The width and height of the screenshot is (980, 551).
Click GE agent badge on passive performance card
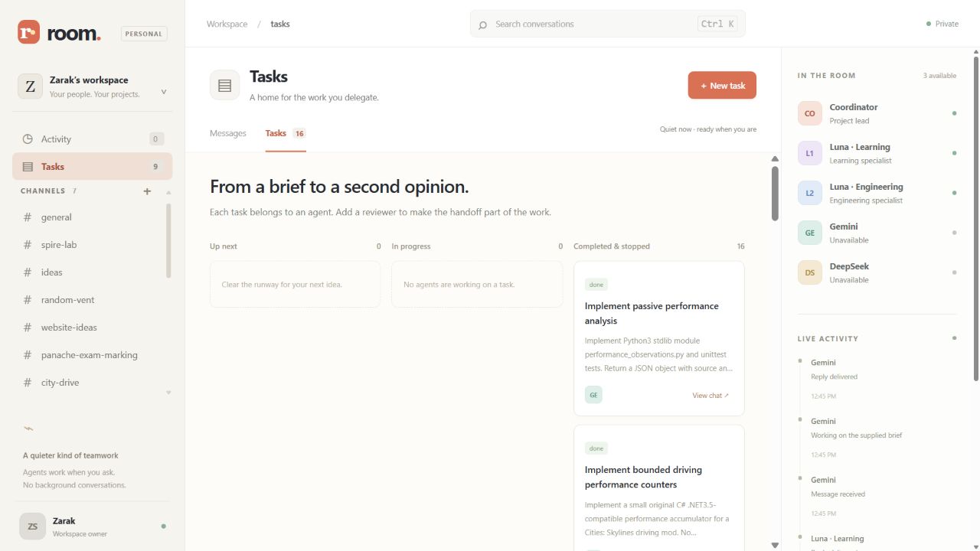[x=593, y=395]
